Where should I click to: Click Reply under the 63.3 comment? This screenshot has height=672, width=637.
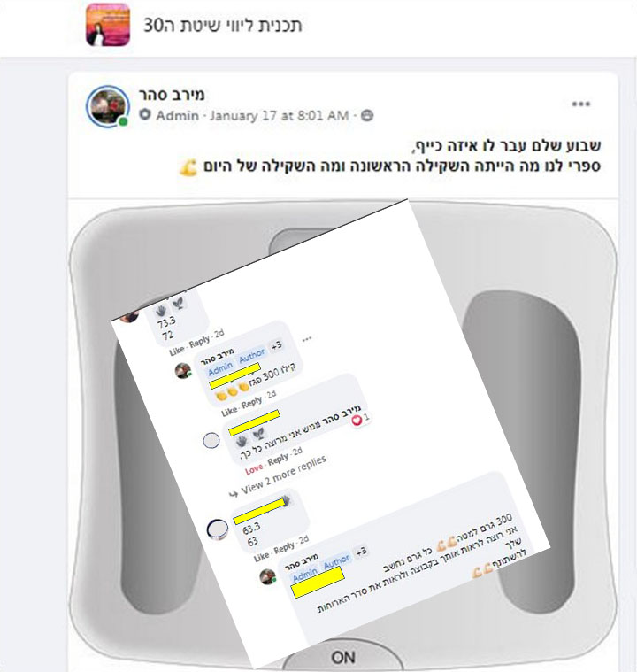pos(284,548)
